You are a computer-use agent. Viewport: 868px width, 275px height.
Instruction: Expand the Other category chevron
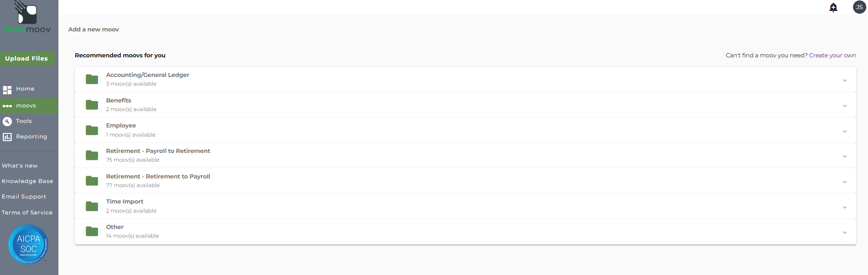[x=845, y=232]
